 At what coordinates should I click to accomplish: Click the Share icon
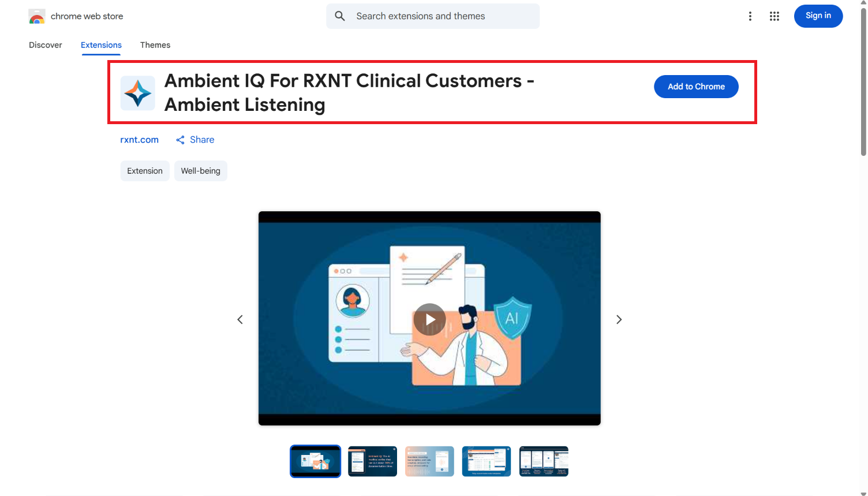coord(180,140)
